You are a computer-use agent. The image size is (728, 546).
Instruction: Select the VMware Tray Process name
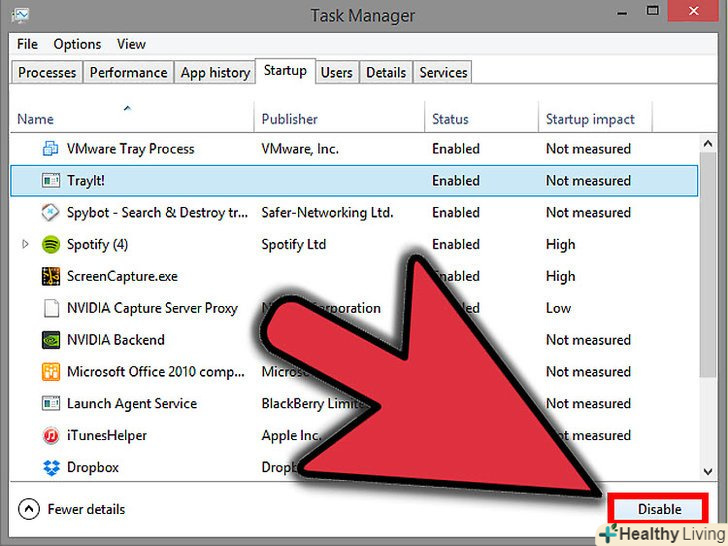click(130, 149)
